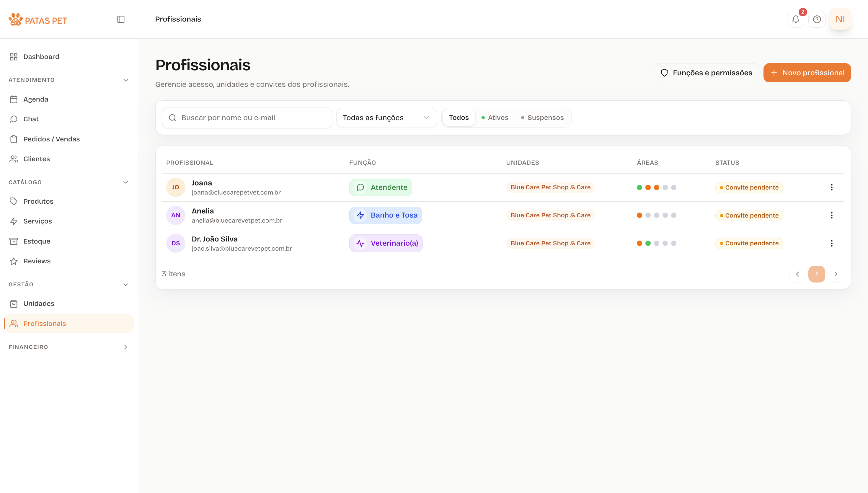This screenshot has height=493, width=868.
Task: Open the actions menu for Joana
Action: coord(831,187)
